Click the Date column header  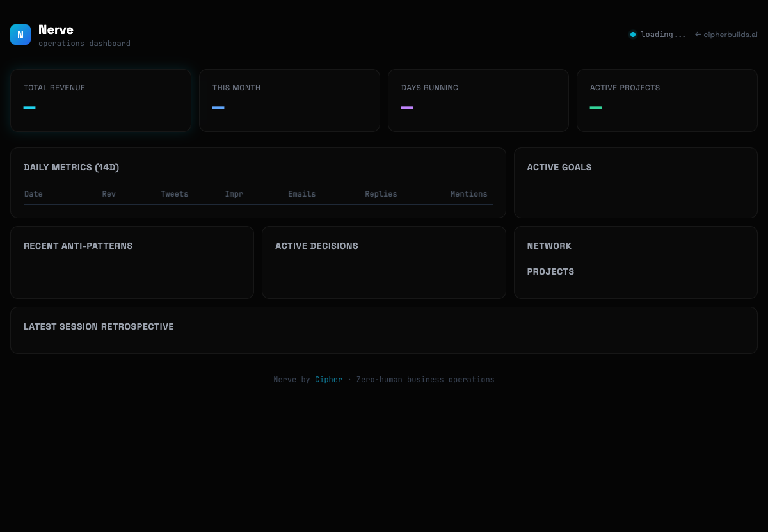(33, 194)
